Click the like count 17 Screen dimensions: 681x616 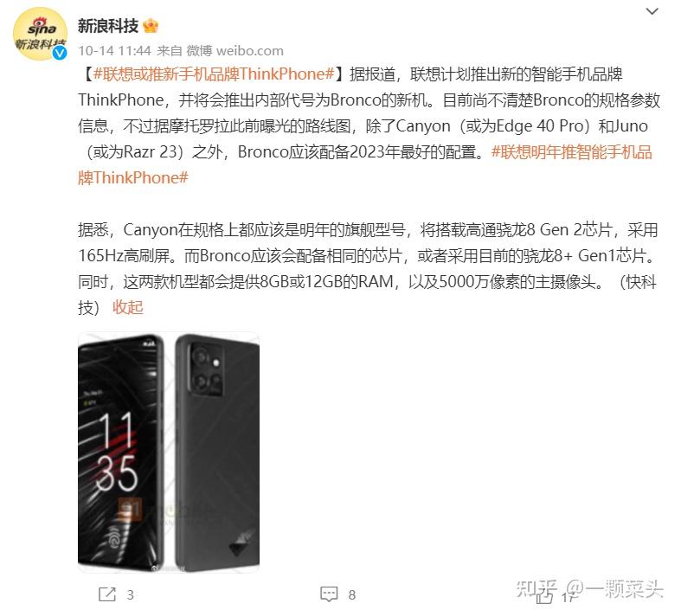[568, 597]
